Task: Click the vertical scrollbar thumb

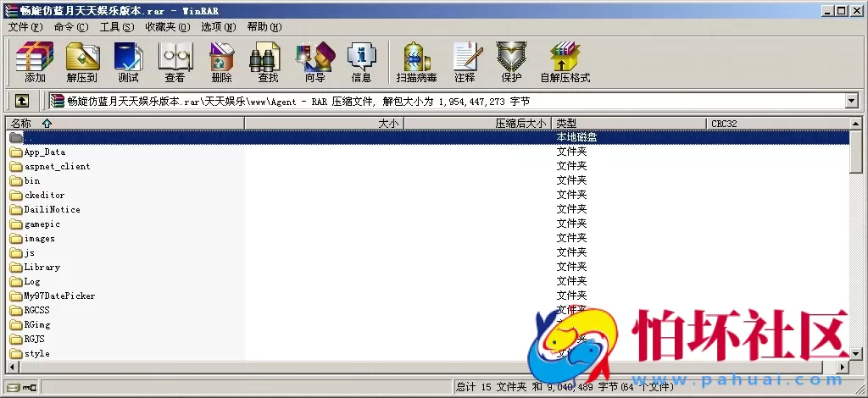Action: 856,151
